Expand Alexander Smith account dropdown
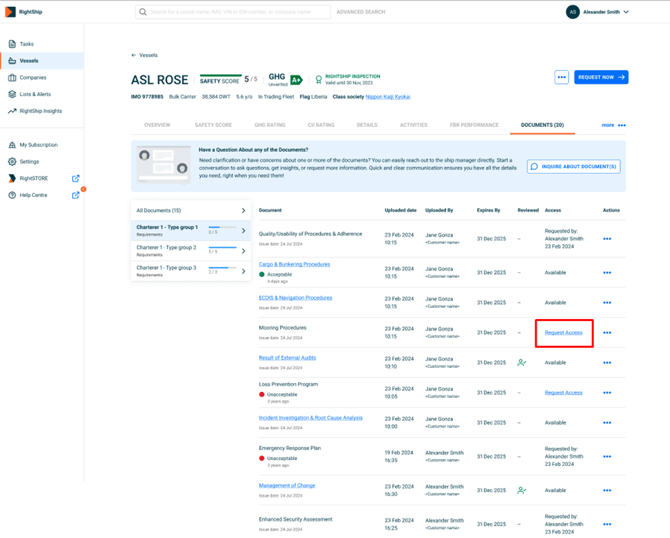 (x=626, y=12)
